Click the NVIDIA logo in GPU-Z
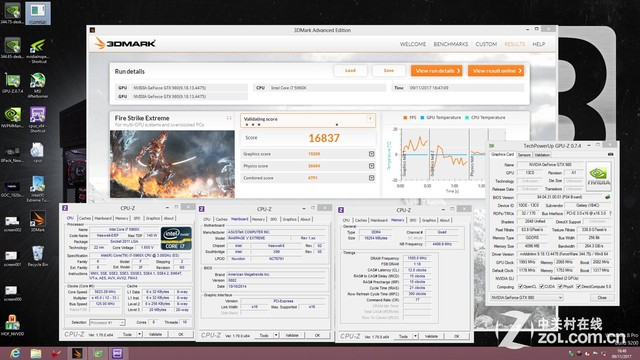Image resolution: width=640 pixels, height=360 pixels. click(x=599, y=176)
